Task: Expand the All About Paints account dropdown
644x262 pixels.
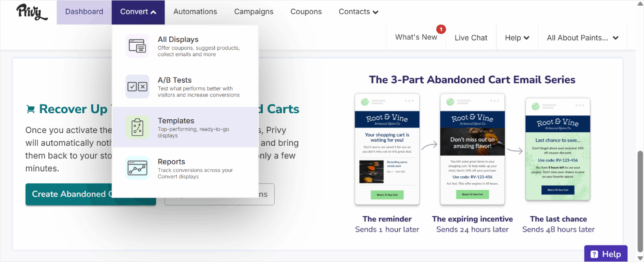Action: click(x=583, y=37)
